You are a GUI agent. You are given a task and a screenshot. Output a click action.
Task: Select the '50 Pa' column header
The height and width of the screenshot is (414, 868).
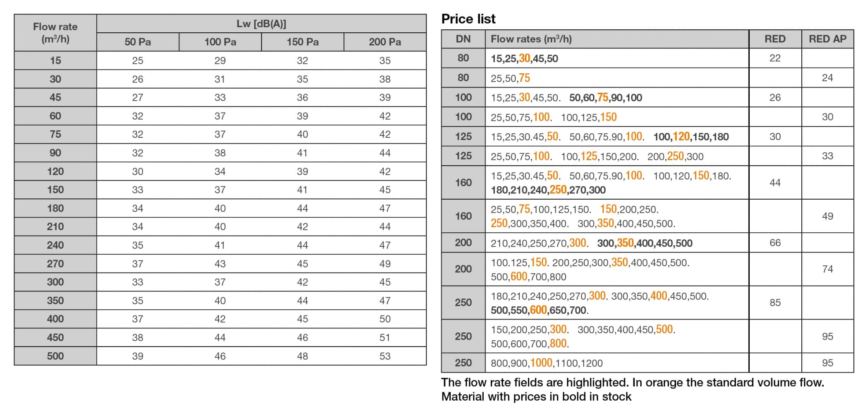pos(137,42)
